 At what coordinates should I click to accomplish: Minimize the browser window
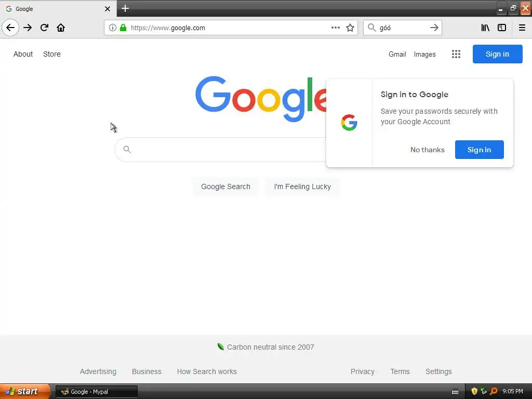click(501, 8)
